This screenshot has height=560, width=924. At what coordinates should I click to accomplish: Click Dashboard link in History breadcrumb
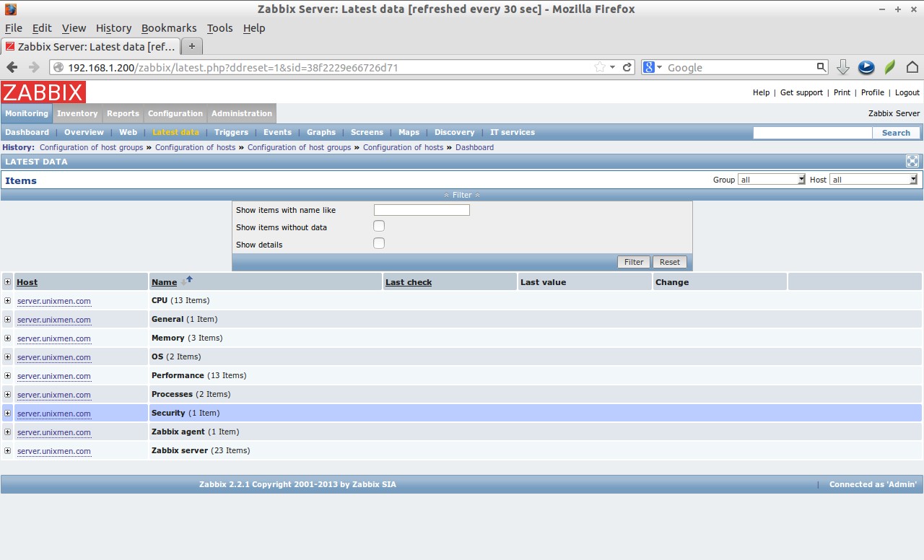click(474, 147)
